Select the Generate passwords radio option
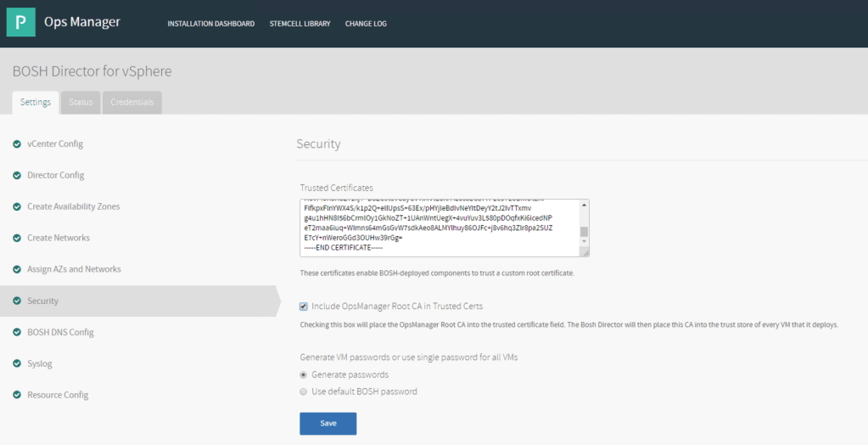This screenshot has width=868, height=445. click(304, 375)
